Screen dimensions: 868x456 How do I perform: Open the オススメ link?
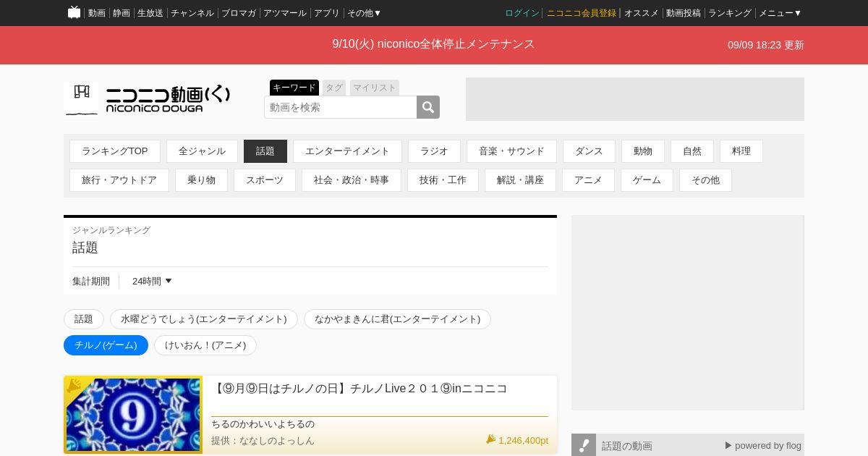[642, 13]
